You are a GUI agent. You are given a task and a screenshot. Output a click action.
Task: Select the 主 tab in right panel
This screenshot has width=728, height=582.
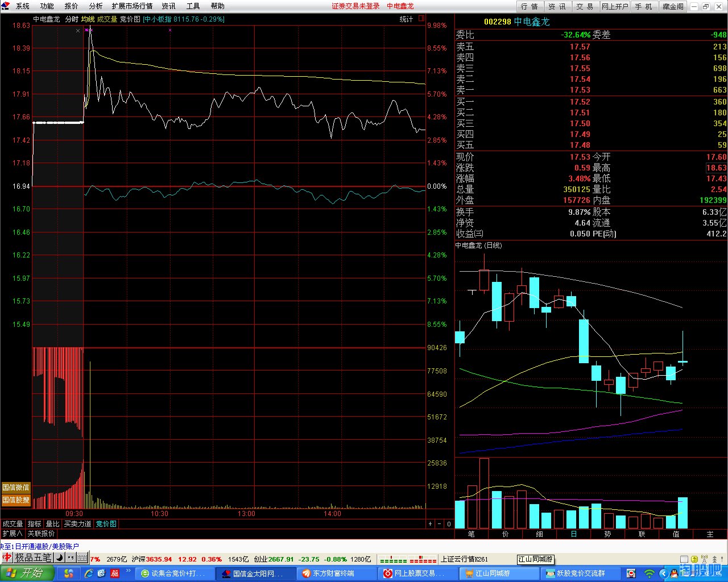[x=710, y=534]
